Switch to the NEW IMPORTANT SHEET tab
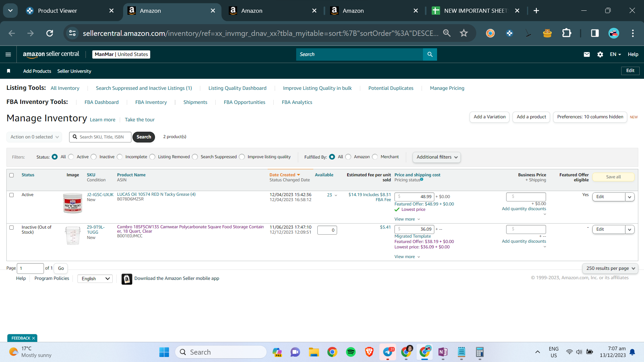 click(476, 11)
